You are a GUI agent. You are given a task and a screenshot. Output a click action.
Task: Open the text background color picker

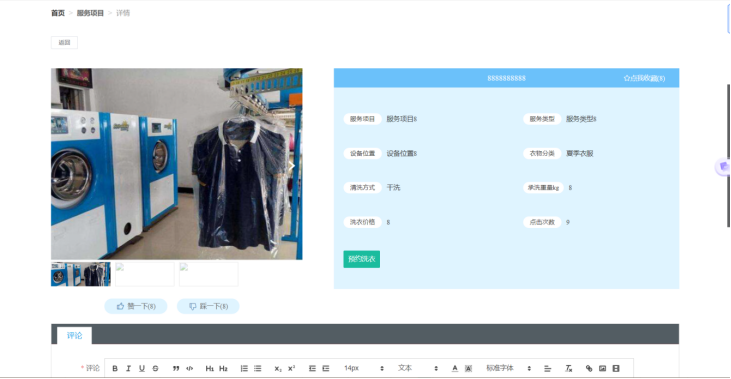point(468,368)
